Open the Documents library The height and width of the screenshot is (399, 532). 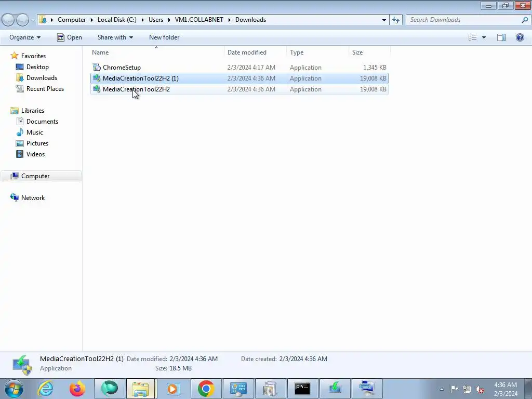tap(42, 121)
